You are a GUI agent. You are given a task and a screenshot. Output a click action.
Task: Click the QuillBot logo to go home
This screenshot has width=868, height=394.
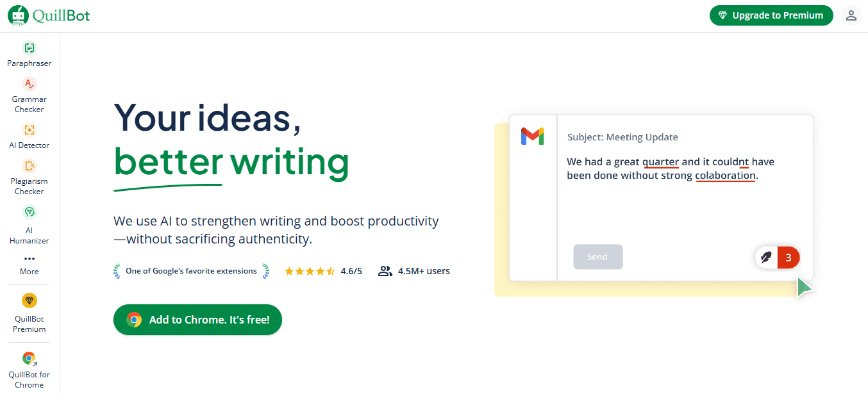(x=49, y=15)
